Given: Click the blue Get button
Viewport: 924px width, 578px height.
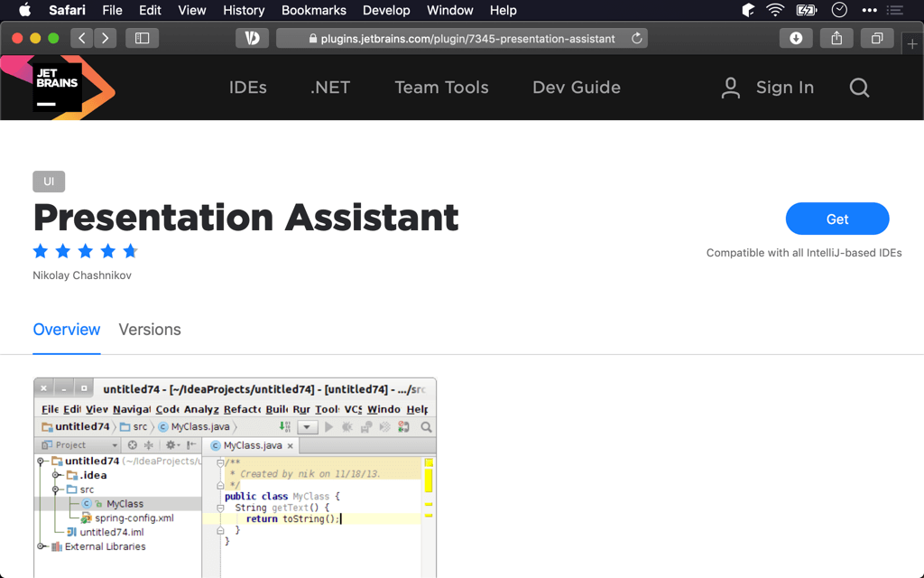Looking at the screenshot, I should pyautogui.click(x=836, y=219).
